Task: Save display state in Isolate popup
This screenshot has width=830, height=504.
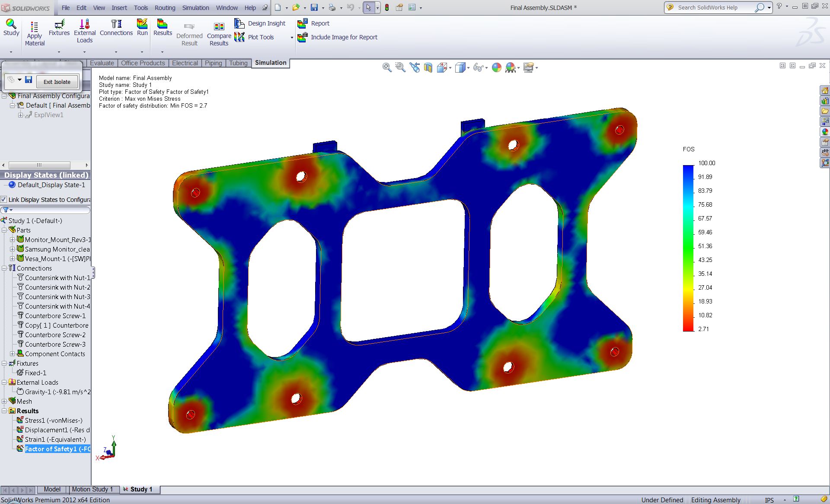Action: [29, 80]
